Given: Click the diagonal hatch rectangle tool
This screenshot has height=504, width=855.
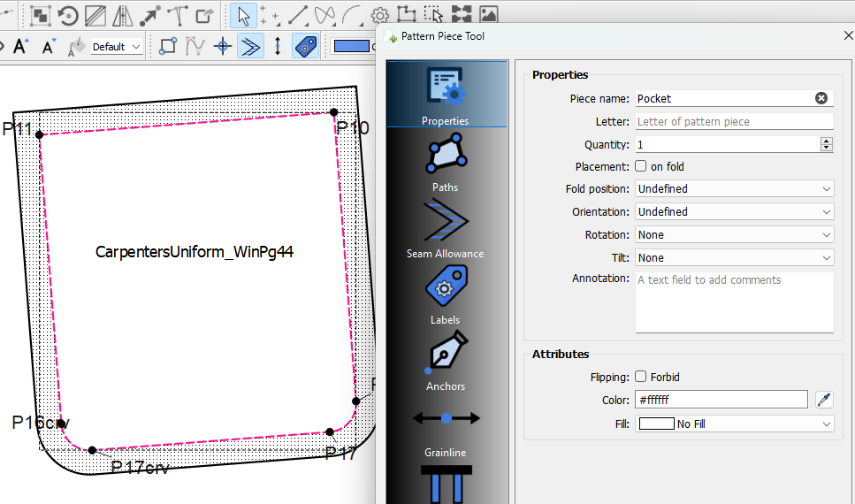Looking at the screenshot, I should [x=95, y=15].
